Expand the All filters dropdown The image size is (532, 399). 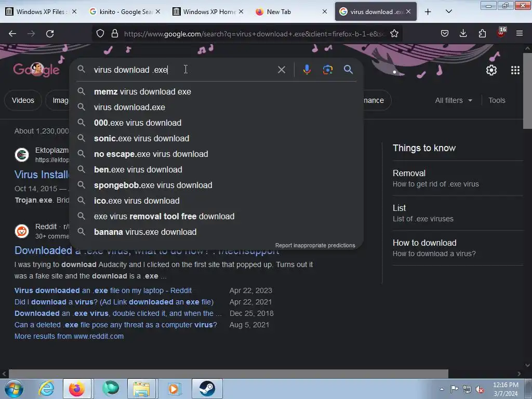click(454, 100)
